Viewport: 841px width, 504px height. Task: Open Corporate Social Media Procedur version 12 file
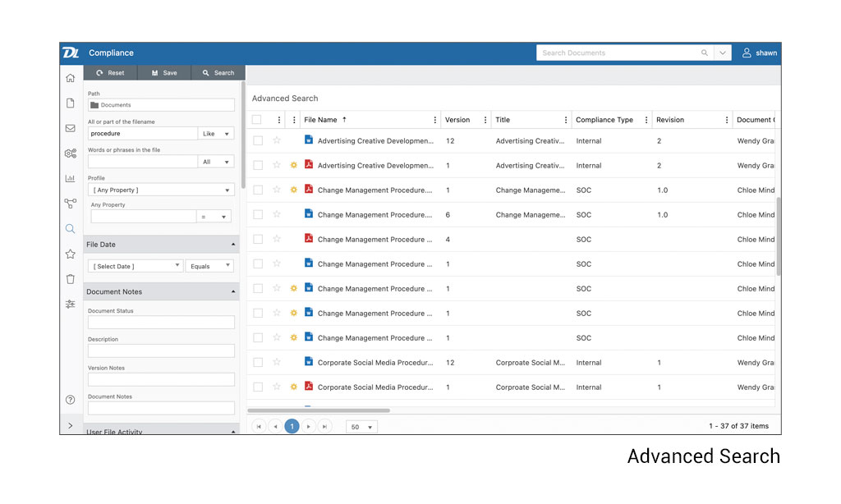click(x=375, y=363)
